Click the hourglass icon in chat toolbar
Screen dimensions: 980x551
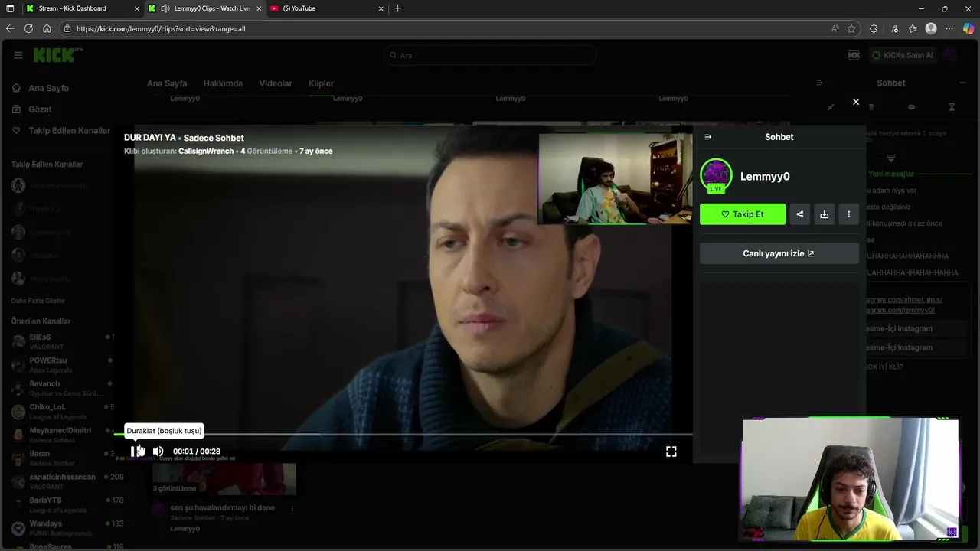952,107
